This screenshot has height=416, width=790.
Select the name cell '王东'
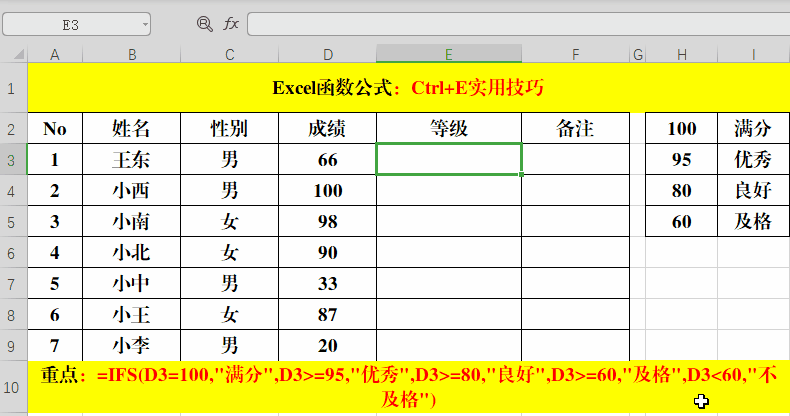tap(131, 160)
